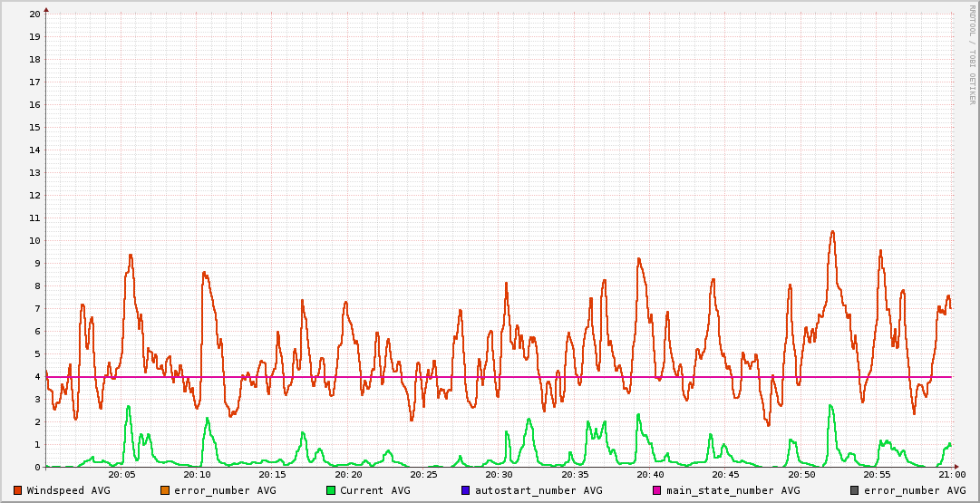Select the 'Current AVG' legend text
This screenshot has width=980, height=503.
(375, 490)
